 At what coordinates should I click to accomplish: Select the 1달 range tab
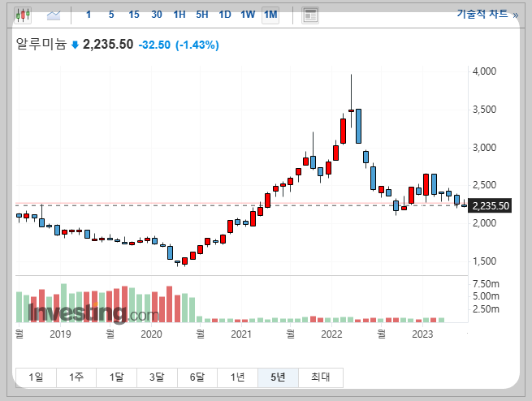coord(116,377)
